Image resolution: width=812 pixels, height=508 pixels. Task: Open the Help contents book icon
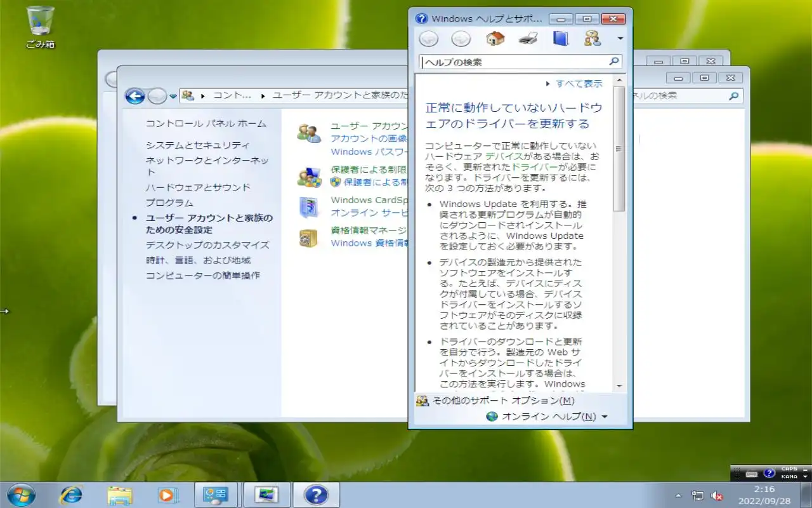[560, 39]
